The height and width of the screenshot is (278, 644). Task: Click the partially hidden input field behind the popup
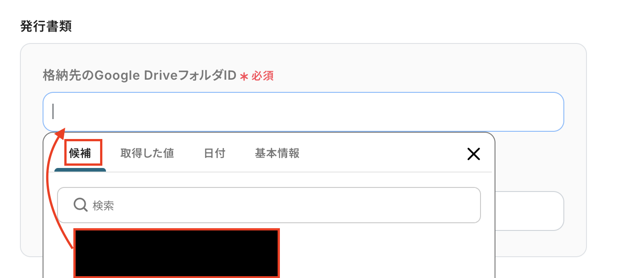coord(529,211)
